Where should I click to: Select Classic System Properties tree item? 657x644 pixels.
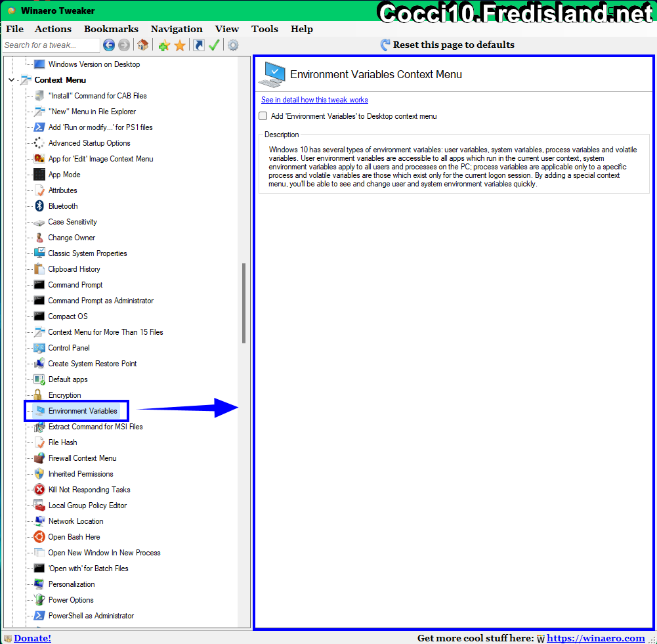pyautogui.click(x=87, y=253)
